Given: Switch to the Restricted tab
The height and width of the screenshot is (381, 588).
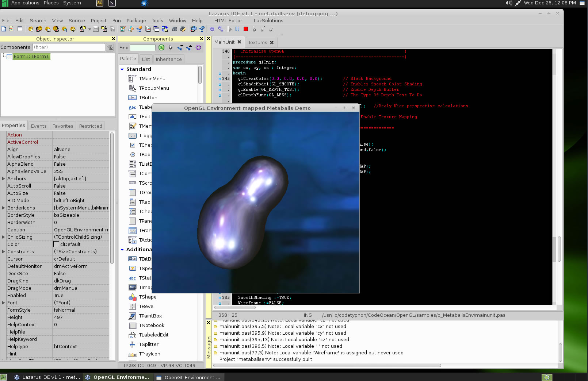Looking at the screenshot, I should coord(91,126).
